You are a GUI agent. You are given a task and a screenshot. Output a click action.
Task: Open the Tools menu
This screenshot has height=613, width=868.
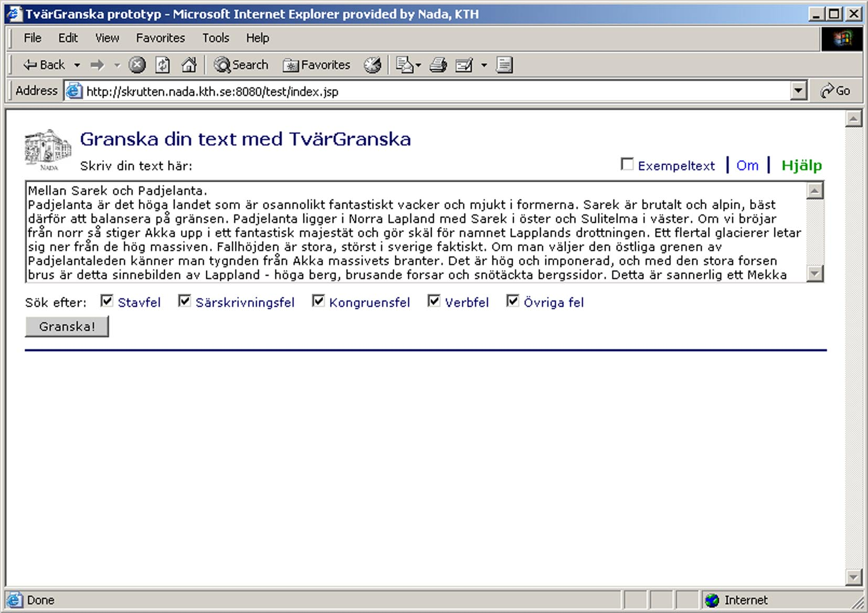point(216,38)
